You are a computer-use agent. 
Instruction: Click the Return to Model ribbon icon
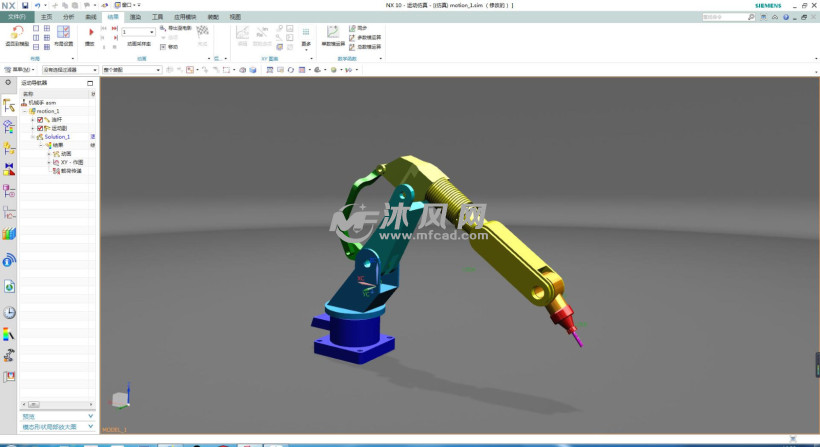point(16,33)
